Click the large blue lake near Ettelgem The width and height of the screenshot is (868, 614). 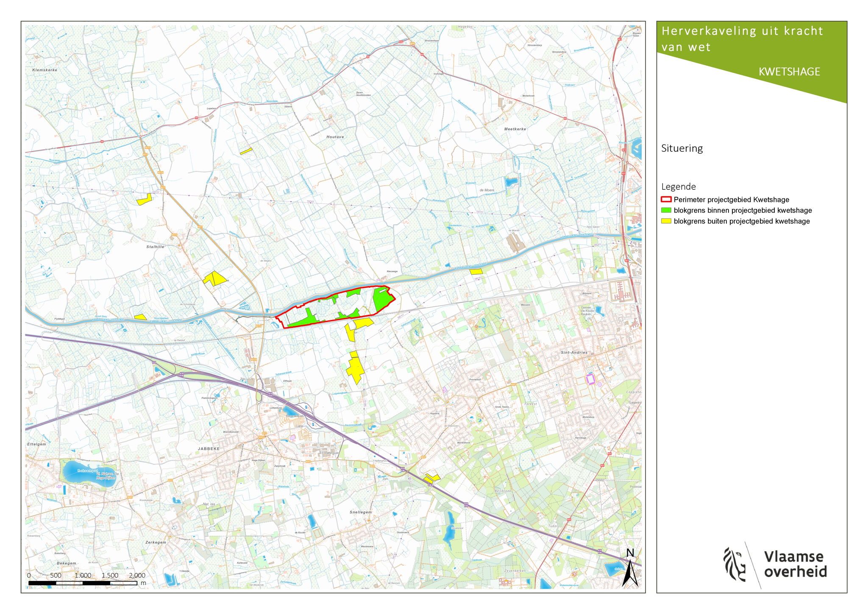tap(89, 474)
